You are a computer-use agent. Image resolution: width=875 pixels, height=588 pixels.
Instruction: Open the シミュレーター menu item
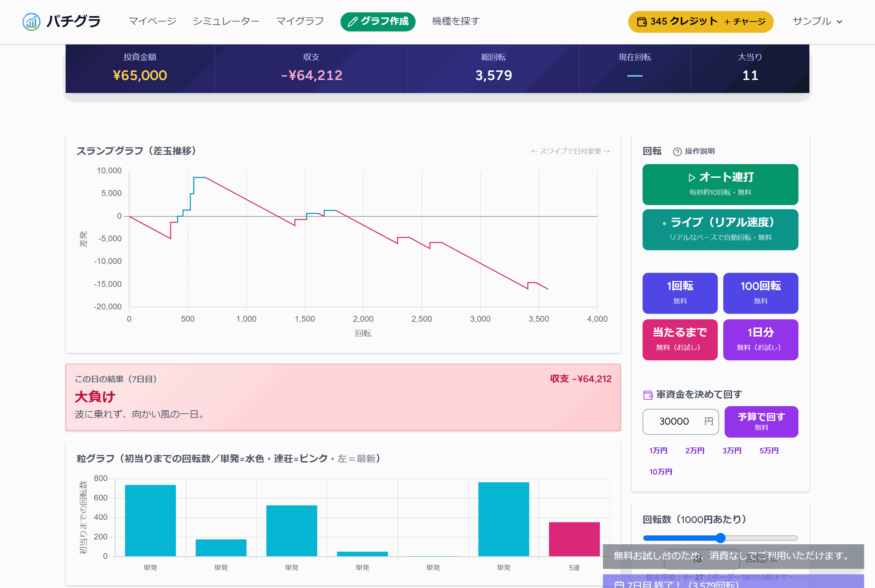tap(226, 22)
